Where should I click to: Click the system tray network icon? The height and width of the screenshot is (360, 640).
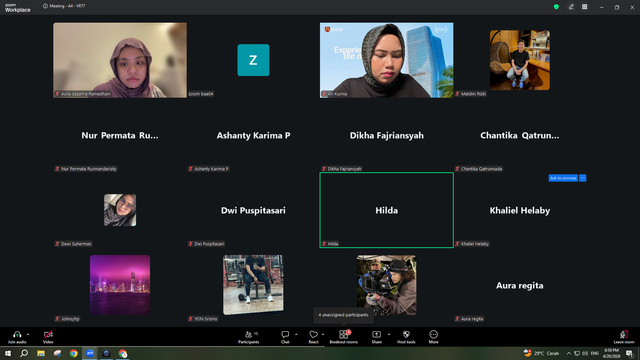[577, 353]
